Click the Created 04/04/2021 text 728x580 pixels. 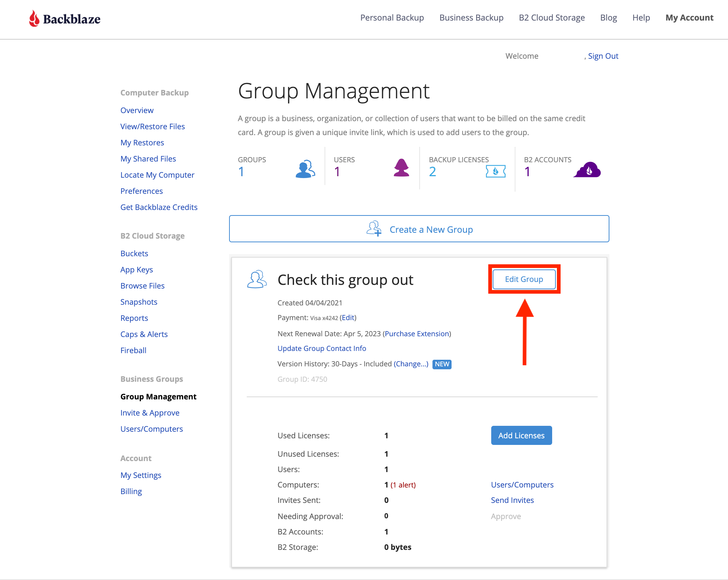pos(309,303)
